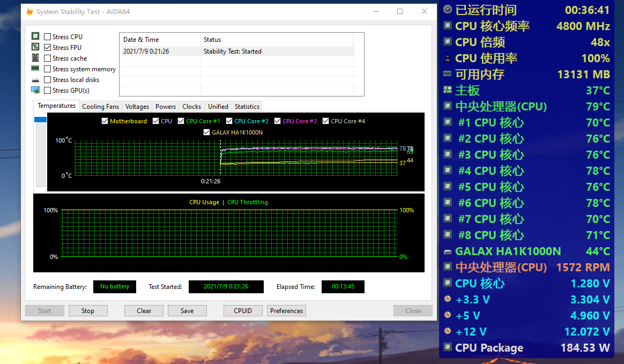Click the vertical slider beside the temperature graph
Screen dimensions: 624x364
(x=40, y=120)
